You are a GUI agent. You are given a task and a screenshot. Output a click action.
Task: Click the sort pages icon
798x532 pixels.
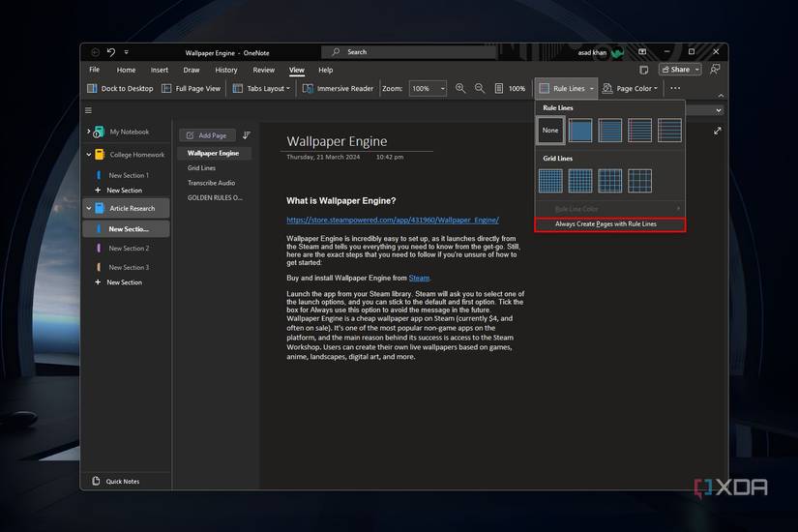(247, 135)
